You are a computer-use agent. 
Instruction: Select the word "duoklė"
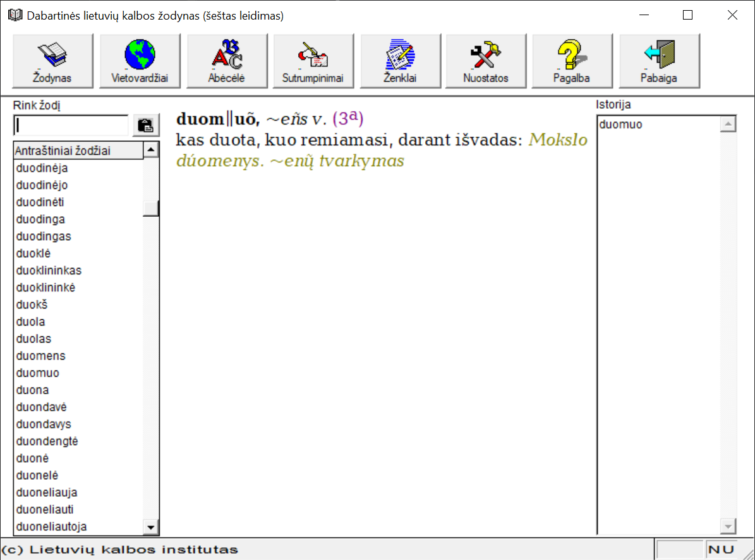point(33,253)
